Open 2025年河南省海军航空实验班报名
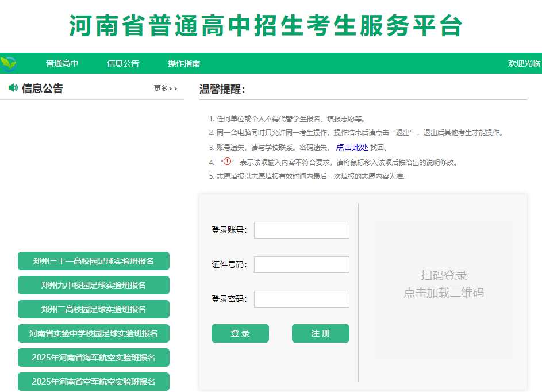This screenshot has height=392, width=542. (94, 358)
